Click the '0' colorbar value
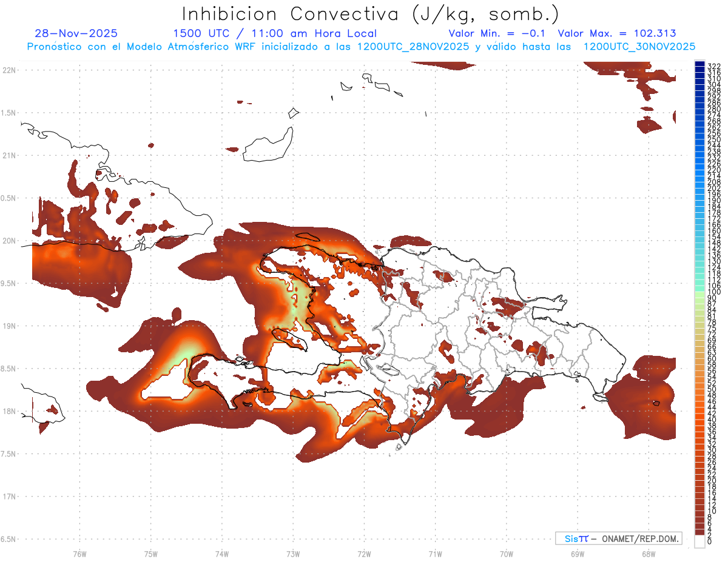This screenshot has height=562, width=728. click(709, 541)
